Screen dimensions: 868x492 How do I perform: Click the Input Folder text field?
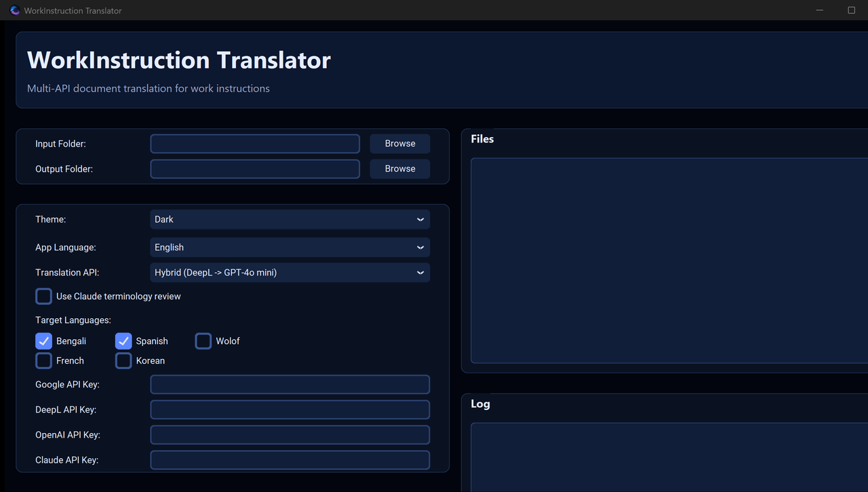click(x=255, y=144)
